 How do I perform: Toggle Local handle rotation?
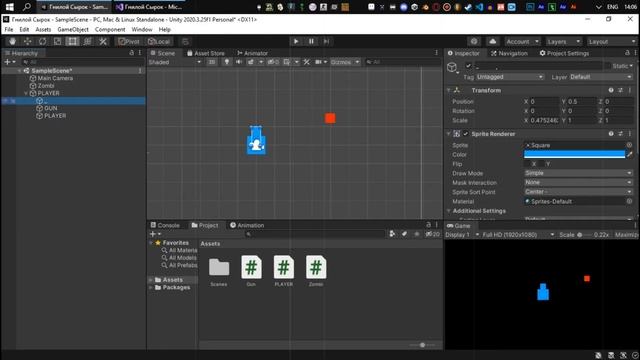click(x=159, y=41)
